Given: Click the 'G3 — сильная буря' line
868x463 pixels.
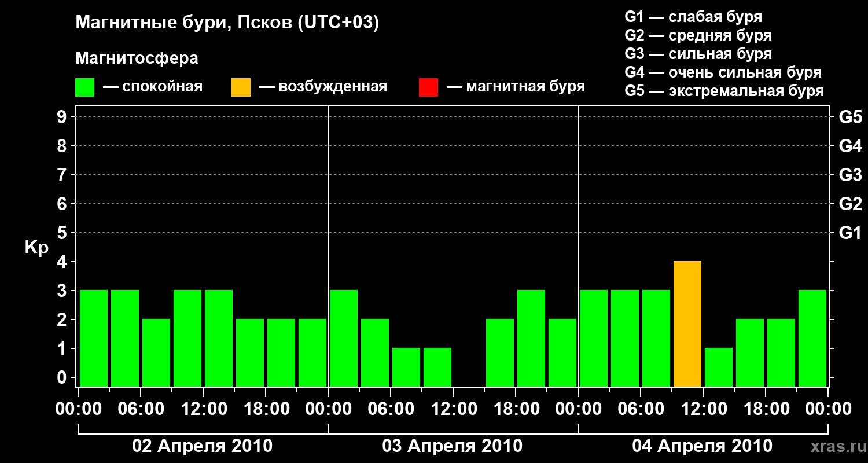Looking at the screenshot, I should coord(698,54).
